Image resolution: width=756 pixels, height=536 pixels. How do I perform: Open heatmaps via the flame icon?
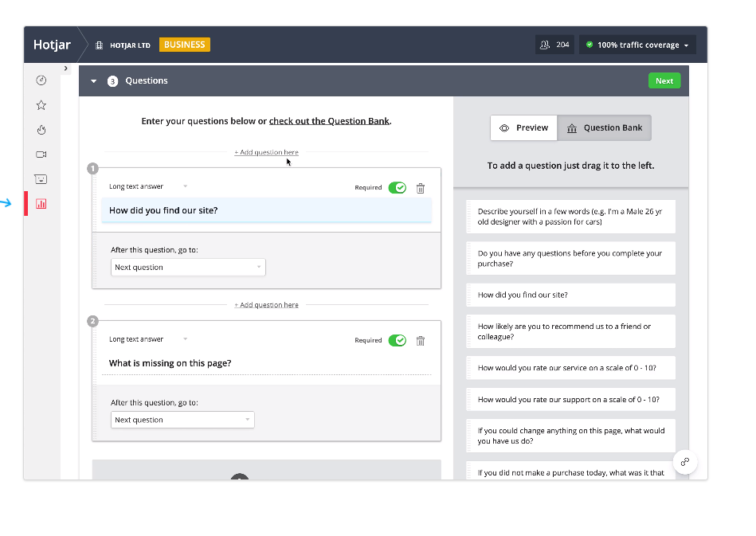point(41,130)
